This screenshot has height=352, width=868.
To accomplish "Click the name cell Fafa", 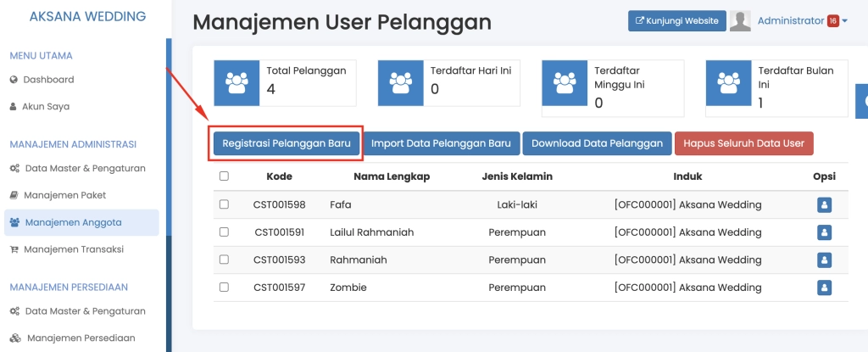I will [x=341, y=204].
